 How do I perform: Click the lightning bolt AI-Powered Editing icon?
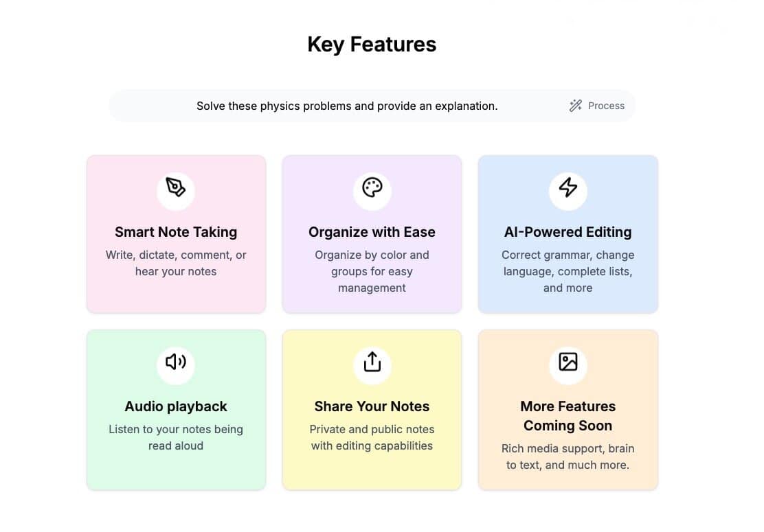pyautogui.click(x=568, y=187)
